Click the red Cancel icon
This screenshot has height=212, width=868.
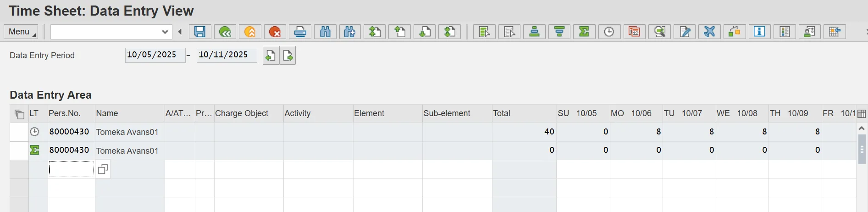point(275,32)
